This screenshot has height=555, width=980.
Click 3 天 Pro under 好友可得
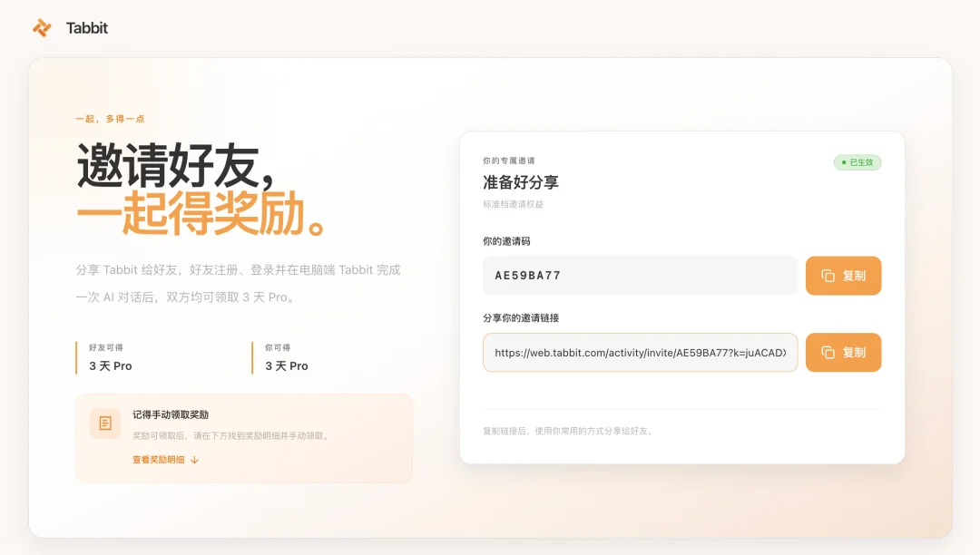click(x=111, y=365)
